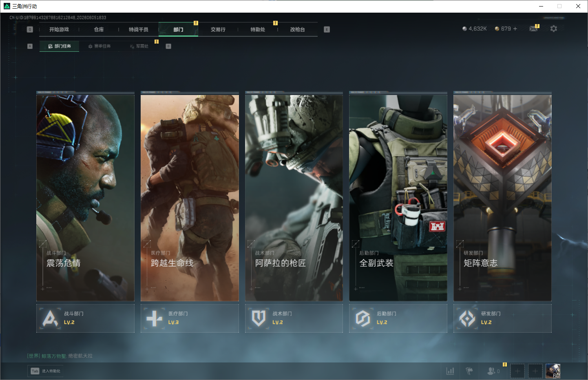Click the A key sub-tab hint
The height and width of the screenshot is (380, 588).
[x=30, y=46]
